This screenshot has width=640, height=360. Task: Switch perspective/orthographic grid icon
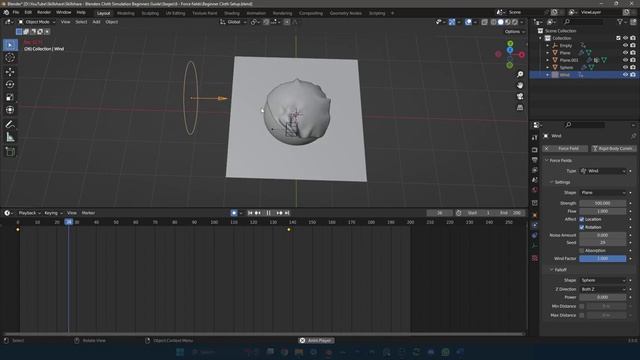pyautogui.click(x=520, y=107)
